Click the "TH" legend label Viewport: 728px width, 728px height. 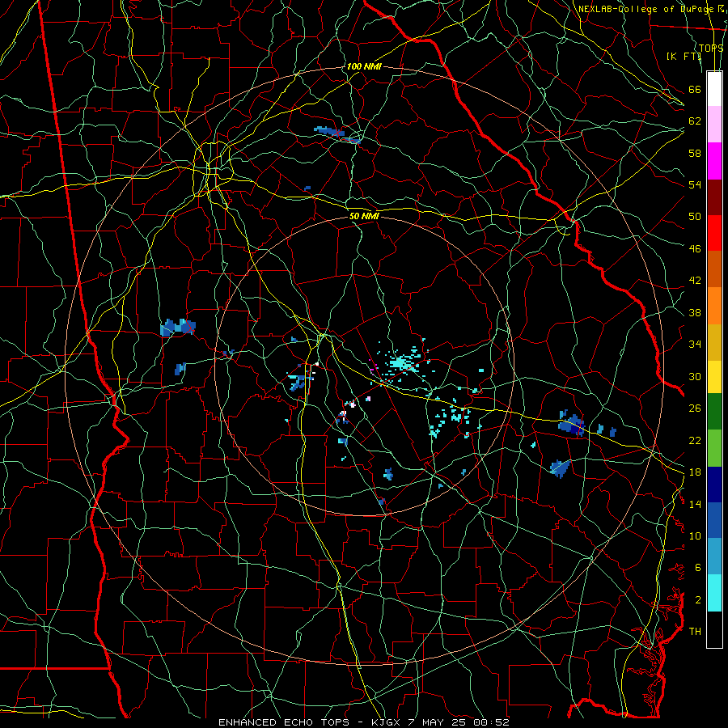click(x=695, y=632)
